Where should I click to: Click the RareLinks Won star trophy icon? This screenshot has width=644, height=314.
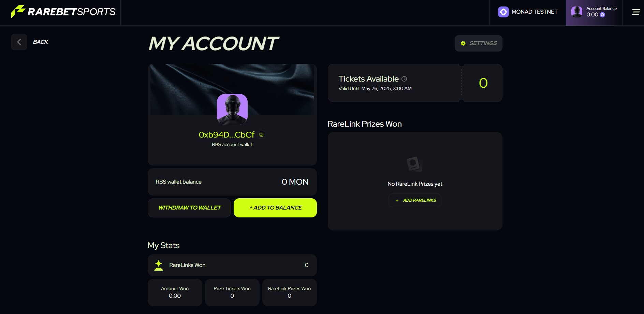tap(159, 265)
